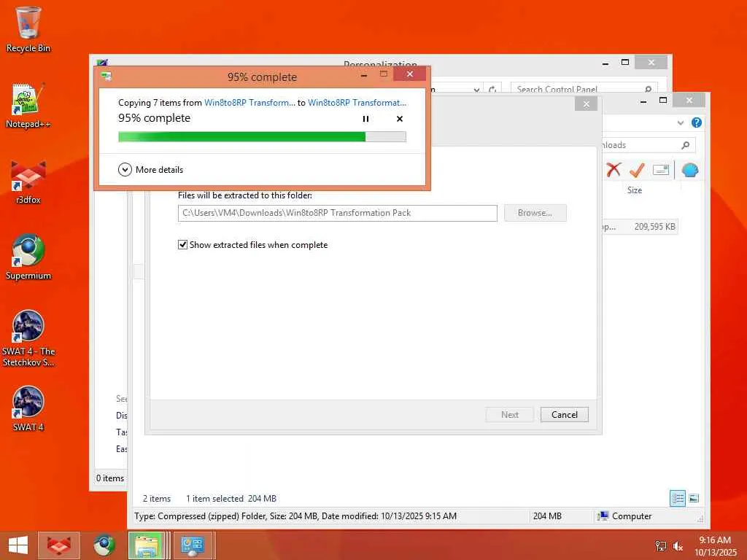Click the rename icon in Explorer toolbar

(x=661, y=169)
